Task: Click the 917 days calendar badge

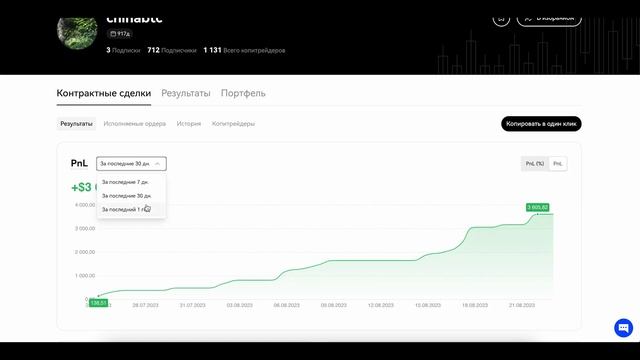Action: (120, 34)
